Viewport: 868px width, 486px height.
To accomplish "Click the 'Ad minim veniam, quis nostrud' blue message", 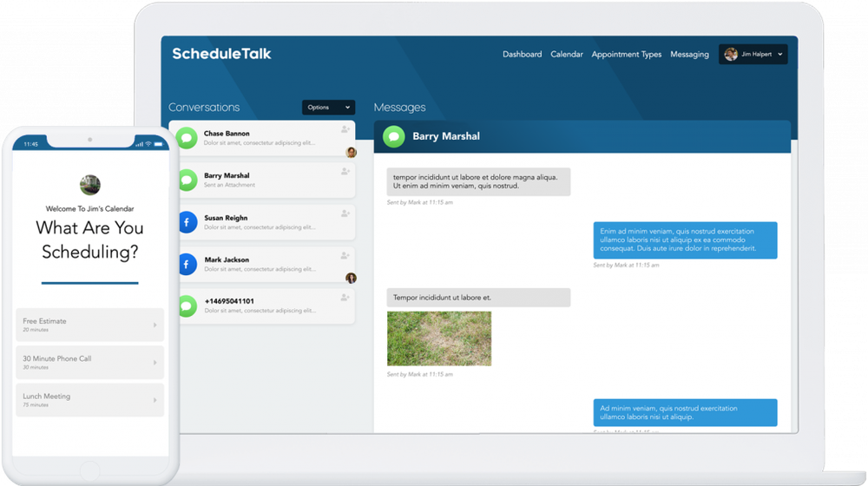I will point(686,412).
